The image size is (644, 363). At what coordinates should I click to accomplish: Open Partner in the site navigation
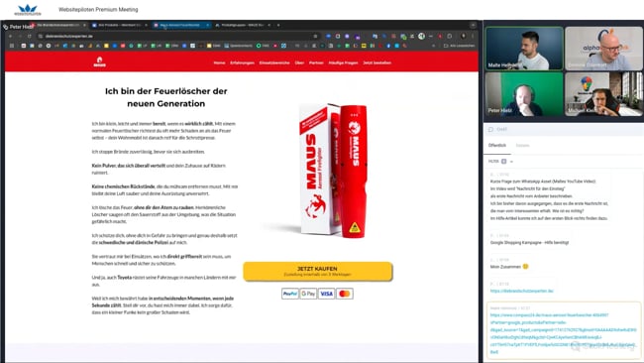pyautogui.click(x=316, y=62)
